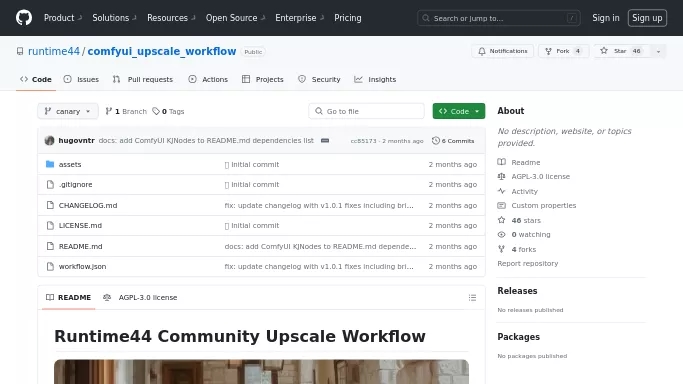Expand commit message ellipsis icon
The image size is (683, 384).
325,141
